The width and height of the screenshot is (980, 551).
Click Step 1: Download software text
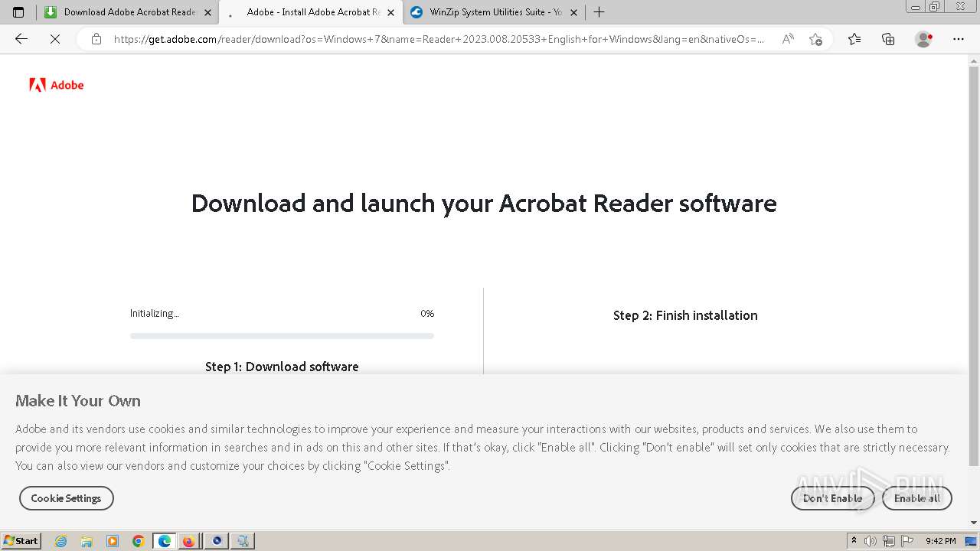point(282,367)
